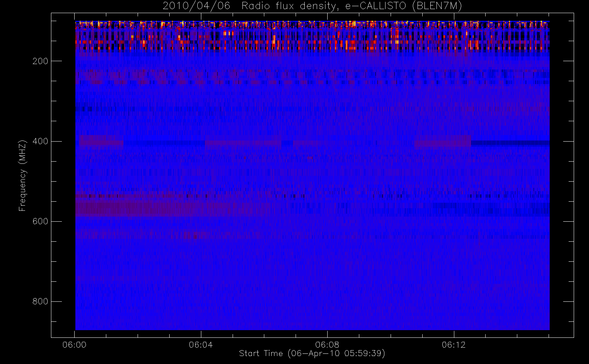Click the 'Frequency (MHz)' axis label
Viewport: 589px width, 364px height.
coord(23,175)
